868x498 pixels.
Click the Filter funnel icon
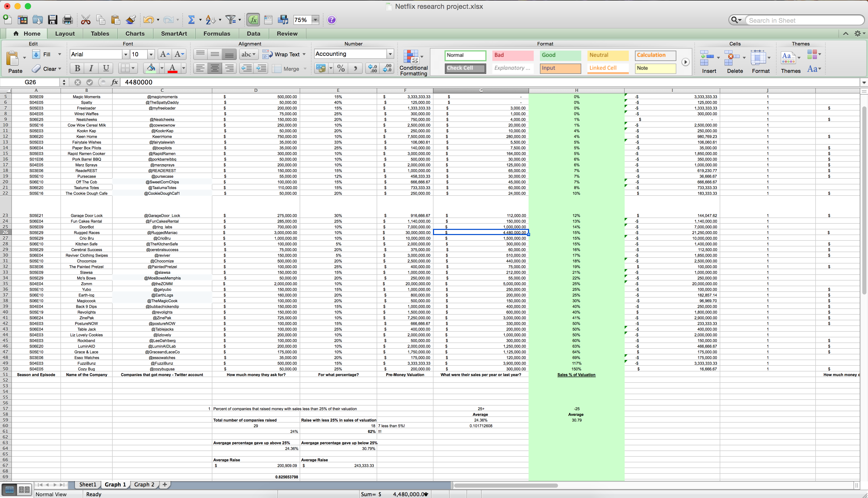click(231, 20)
